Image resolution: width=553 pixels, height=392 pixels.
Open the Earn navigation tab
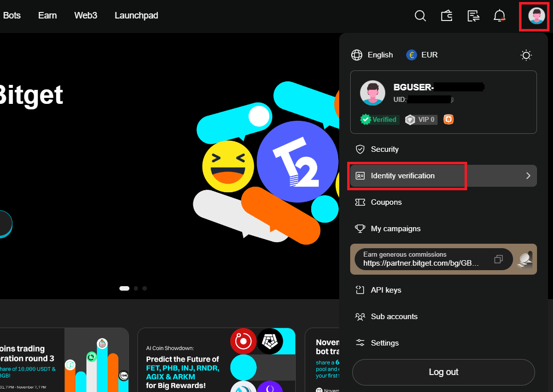[x=47, y=15]
